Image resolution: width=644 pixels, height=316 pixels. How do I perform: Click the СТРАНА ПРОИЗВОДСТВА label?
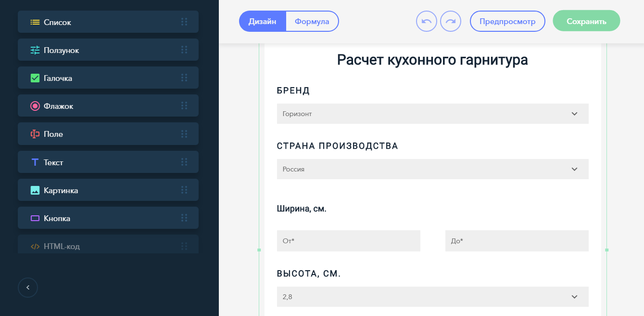338,146
